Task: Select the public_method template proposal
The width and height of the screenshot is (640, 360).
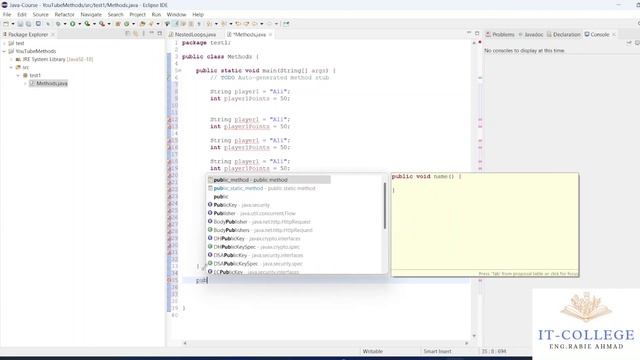Action: pos(269,180)
